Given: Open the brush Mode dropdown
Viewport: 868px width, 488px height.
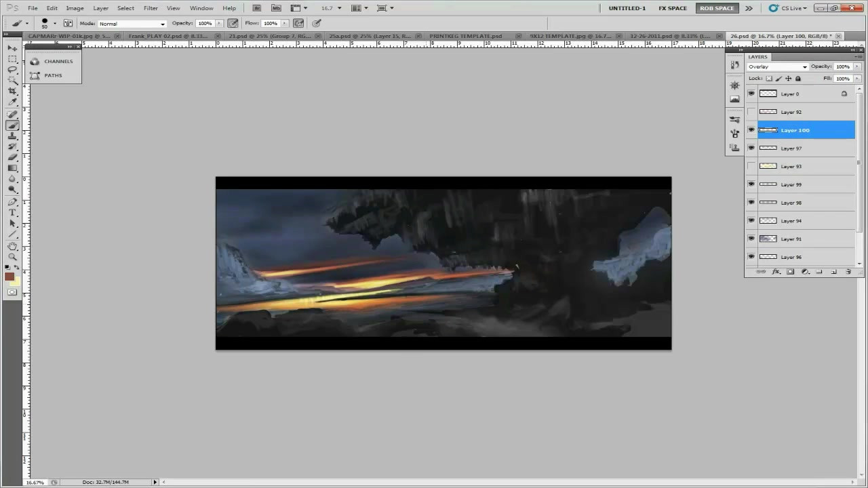Looking at the screenshot, I should tap(132, 24).
